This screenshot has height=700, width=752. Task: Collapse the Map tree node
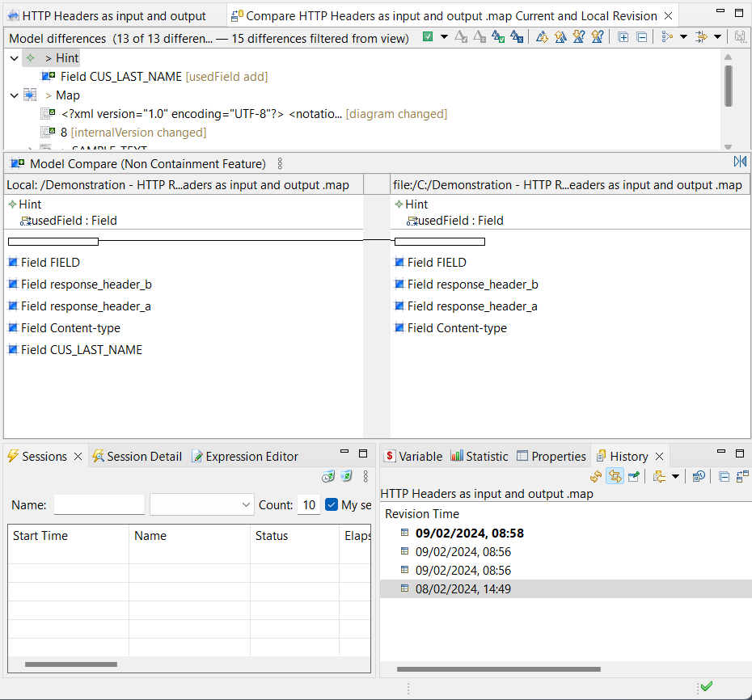pos(14,95)
